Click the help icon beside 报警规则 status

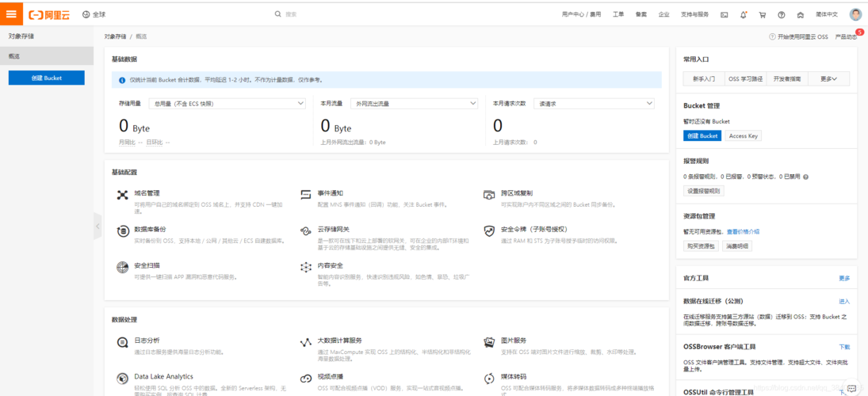tap(805, 177)
